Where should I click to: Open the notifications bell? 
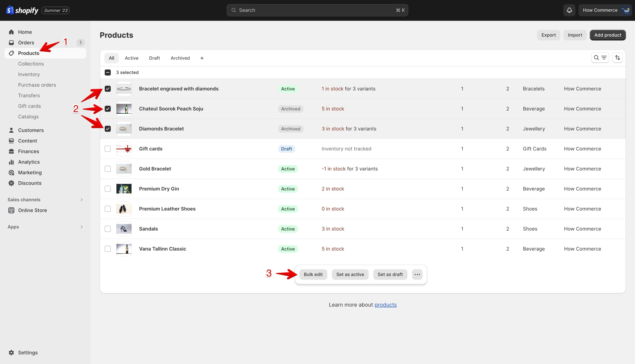[x=569, y=10]
